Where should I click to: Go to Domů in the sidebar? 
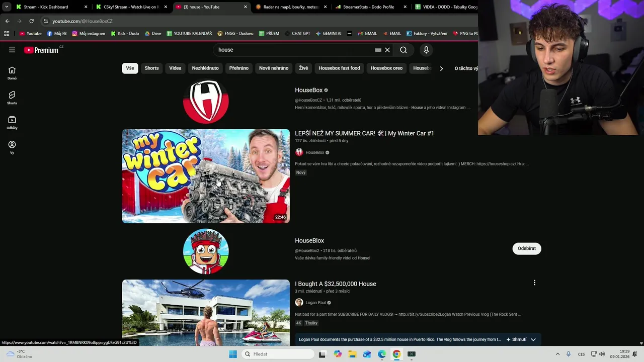tap(12, 73)
